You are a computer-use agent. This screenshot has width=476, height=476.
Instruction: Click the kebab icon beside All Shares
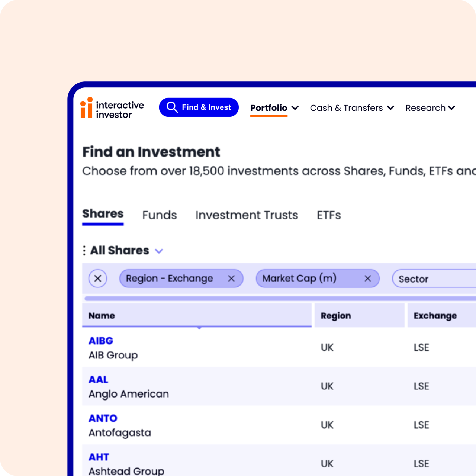coord(84,250)
